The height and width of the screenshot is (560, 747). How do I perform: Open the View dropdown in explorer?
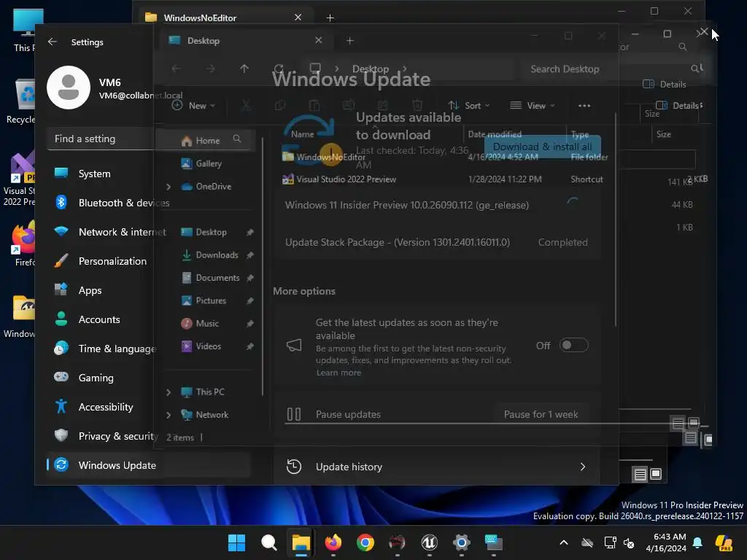click(532, 106)
